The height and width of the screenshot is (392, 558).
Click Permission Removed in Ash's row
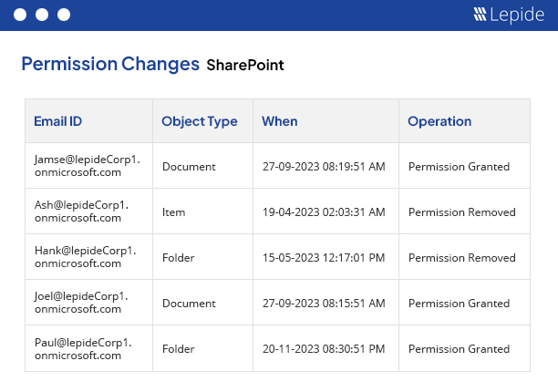461,212
